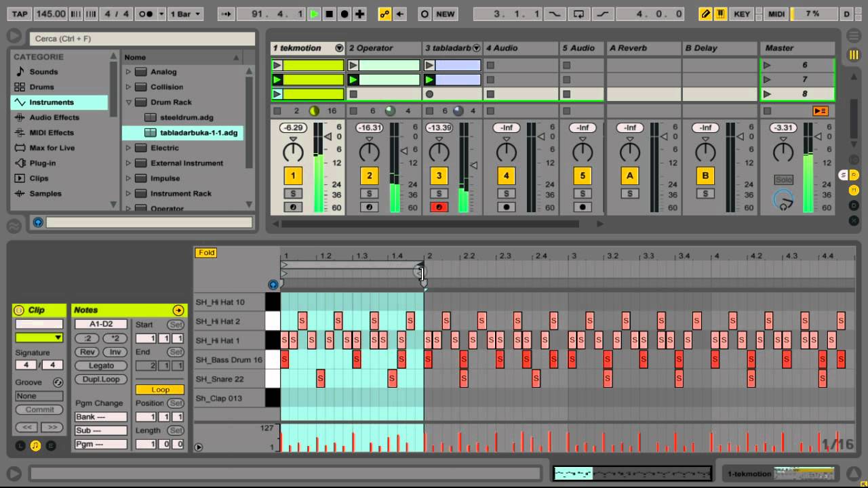The image size is (868, 488).
Task: Select Sounds category in browser
Action: tap(43, 72)
